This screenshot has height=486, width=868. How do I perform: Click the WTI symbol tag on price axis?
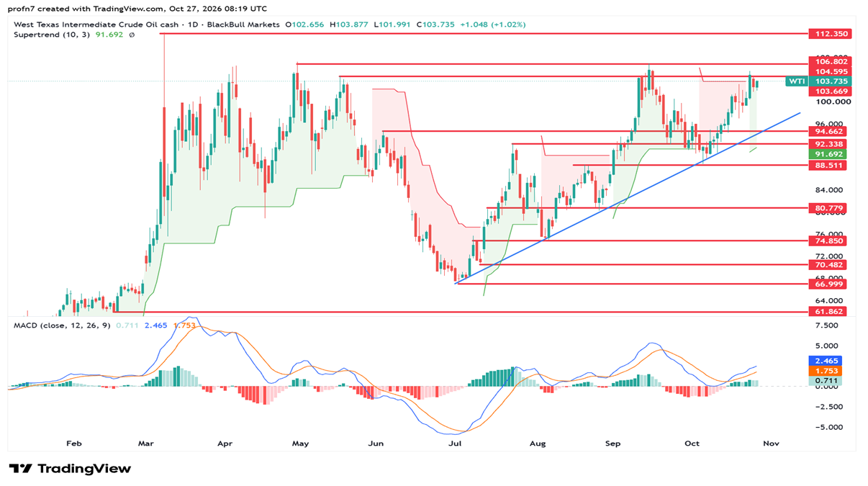(796, 81)
